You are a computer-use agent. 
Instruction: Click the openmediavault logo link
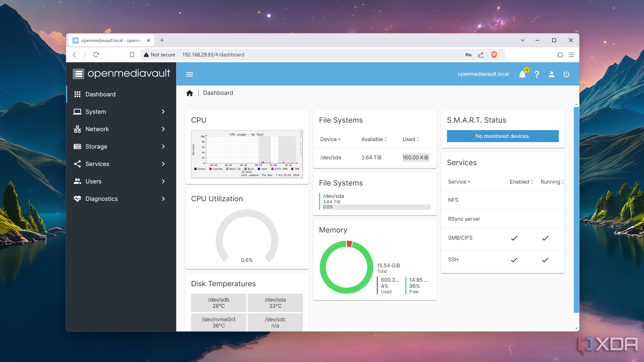pyautogui.click(x=121, y=74)
